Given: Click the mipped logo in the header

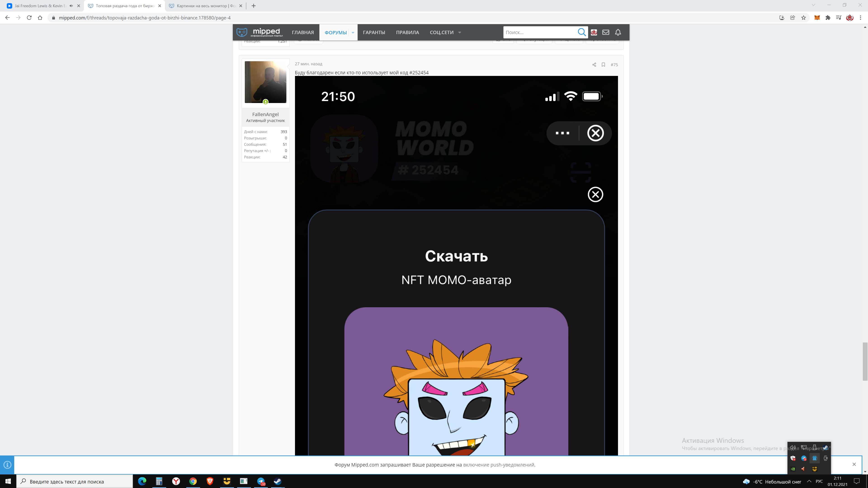Looking at the screenshot, I should click(259, 32).
